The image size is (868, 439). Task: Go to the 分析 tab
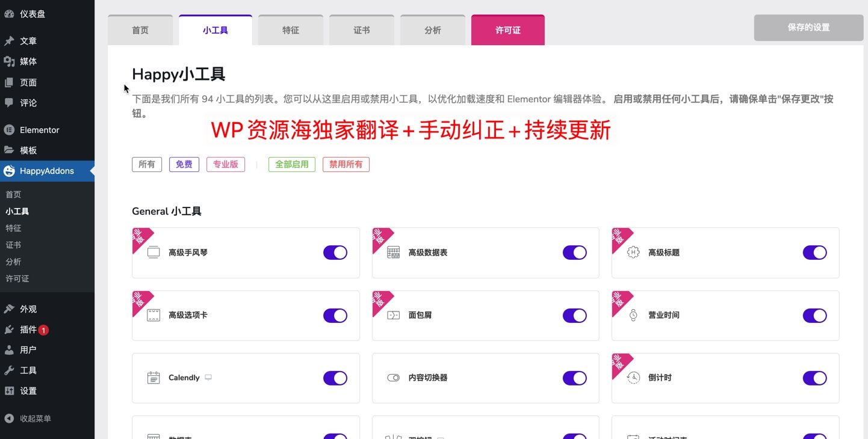coord(433,30)
